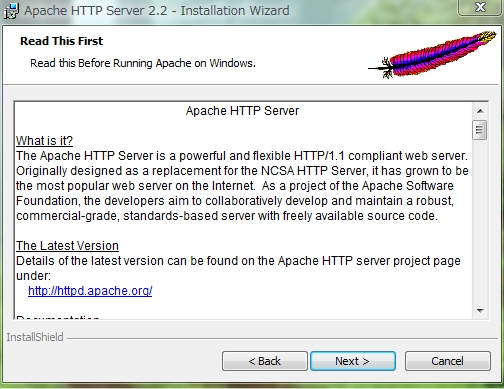This screenshot has height=389, width=504.
Task: Click 'The Latest Version' heading
Action: click(x=67, y=246)
